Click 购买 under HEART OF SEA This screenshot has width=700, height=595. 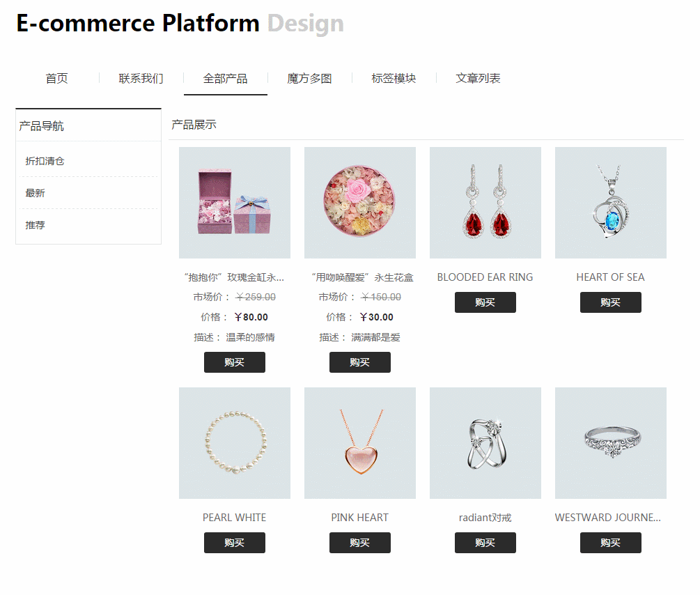pos(611,302)
